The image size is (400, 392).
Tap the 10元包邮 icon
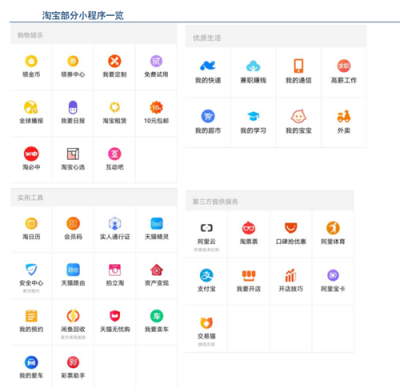[x=156, y=108]
